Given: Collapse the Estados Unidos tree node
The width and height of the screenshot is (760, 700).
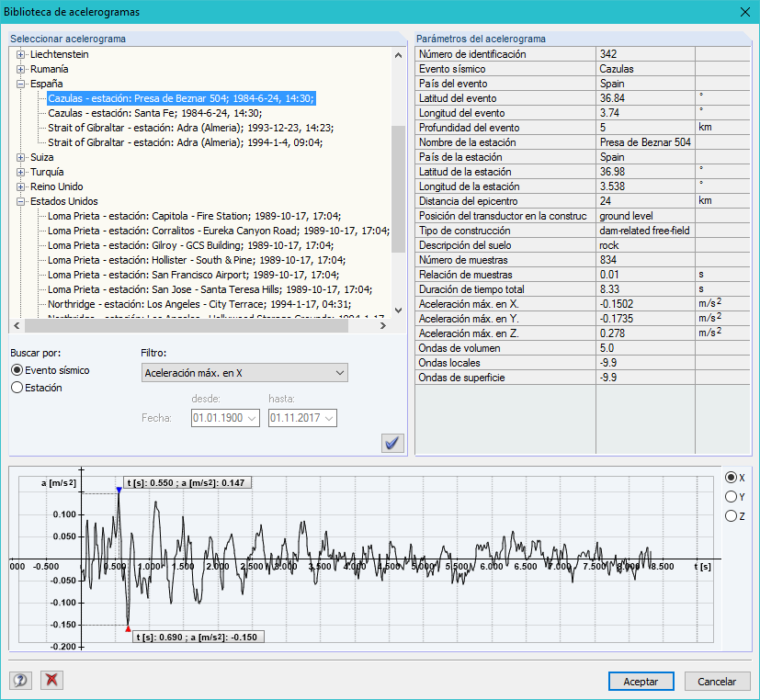Looking at the screenshot, I should click(x=20, y=201).
